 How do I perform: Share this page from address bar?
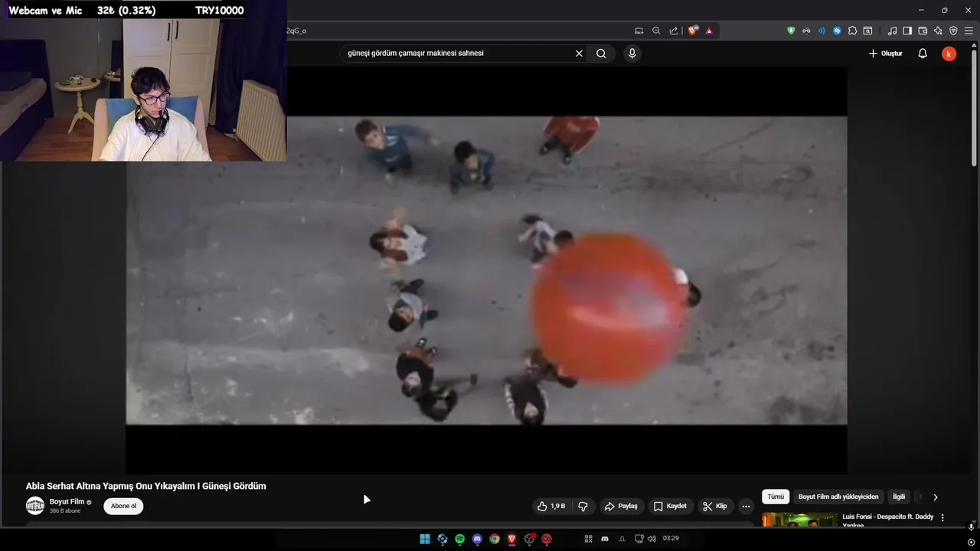coord(674,31)
